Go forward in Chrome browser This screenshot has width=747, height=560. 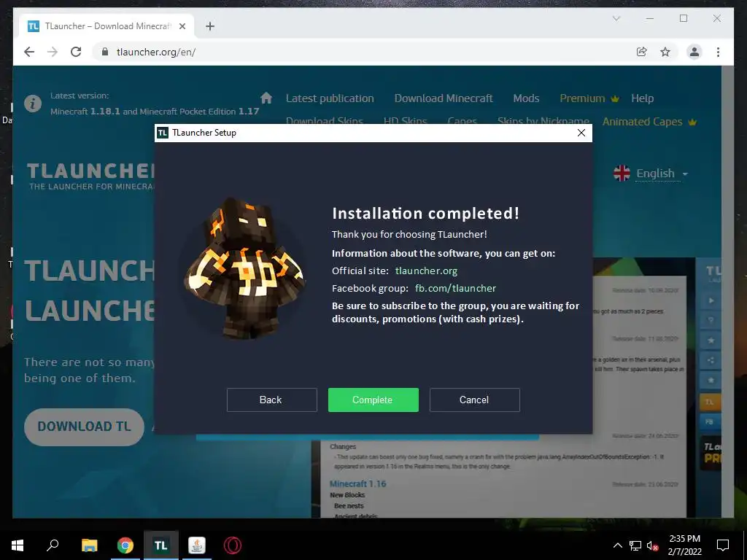tap(53, 52)
